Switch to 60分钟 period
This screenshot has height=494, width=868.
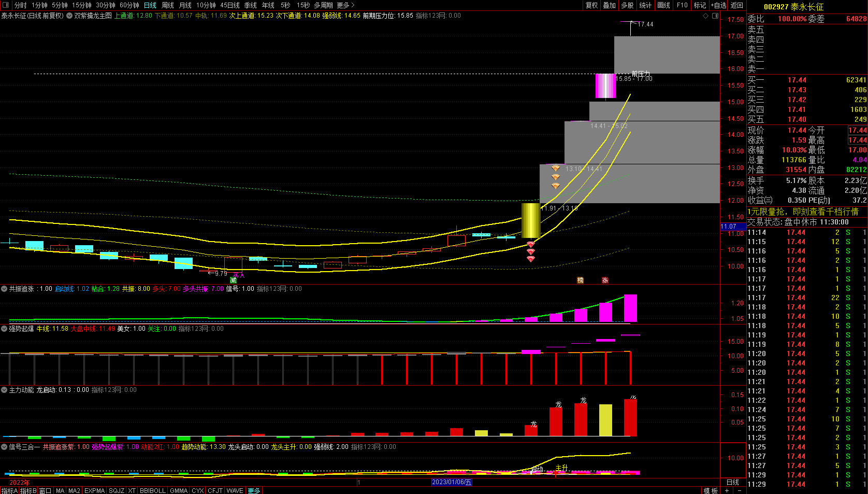(129, 5)
